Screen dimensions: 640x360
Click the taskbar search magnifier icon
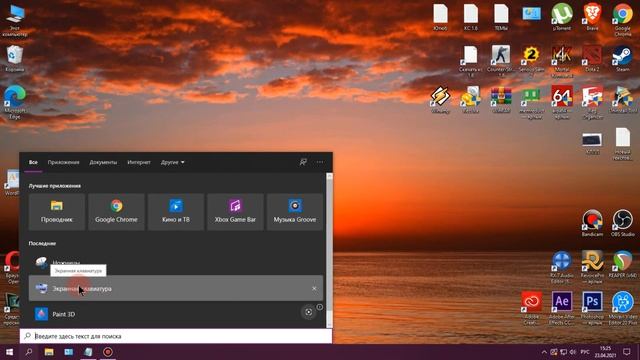pos(29,352)
